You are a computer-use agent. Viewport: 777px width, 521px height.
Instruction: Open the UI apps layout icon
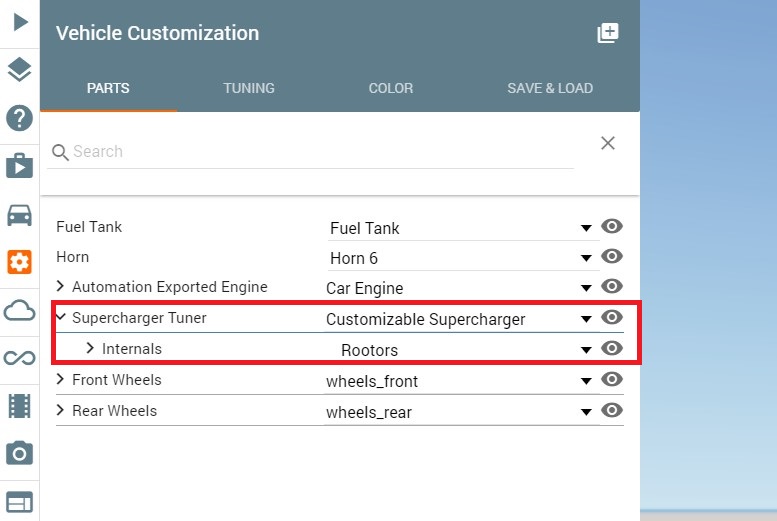(x=19, y=502)
